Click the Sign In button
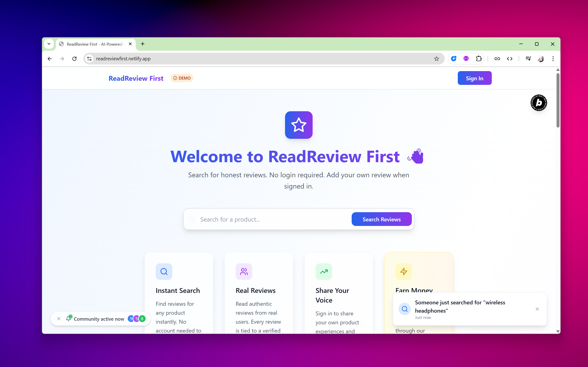Viewport: 588px width, 367px height. click(x=474, y=78)
